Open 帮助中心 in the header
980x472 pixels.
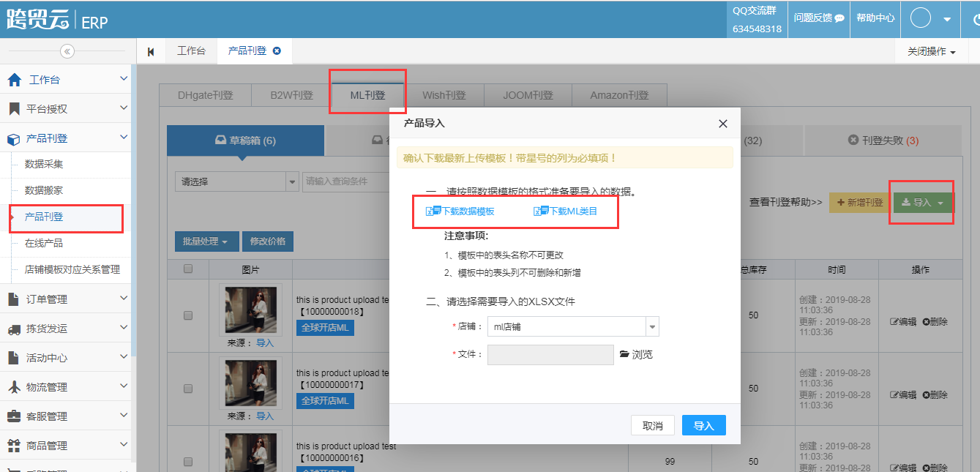pos(875,18)
